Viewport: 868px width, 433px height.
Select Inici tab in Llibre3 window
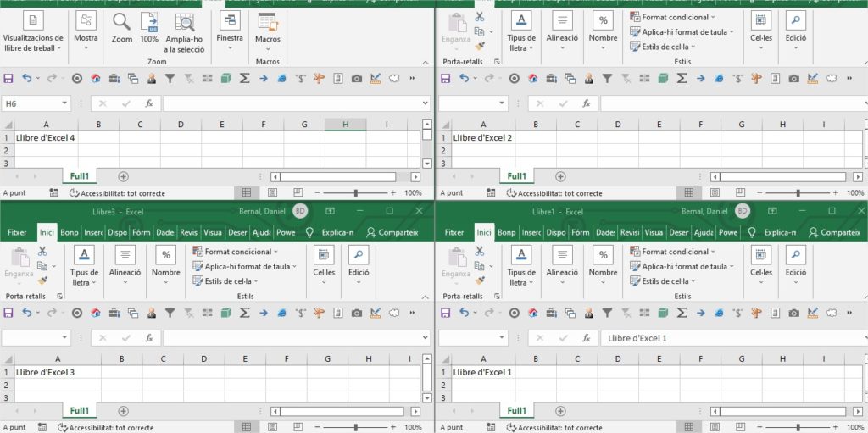click(47, 232)
